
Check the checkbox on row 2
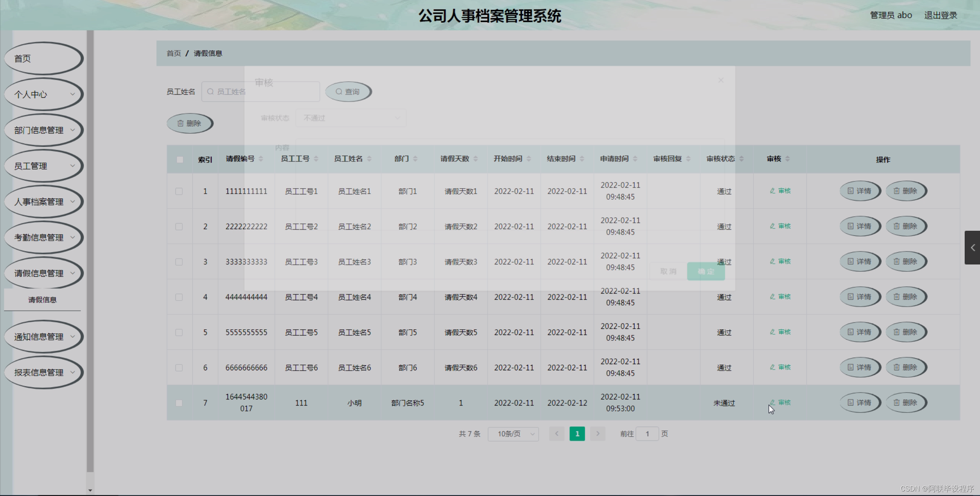pyautogui.click(x=179, y=227)
